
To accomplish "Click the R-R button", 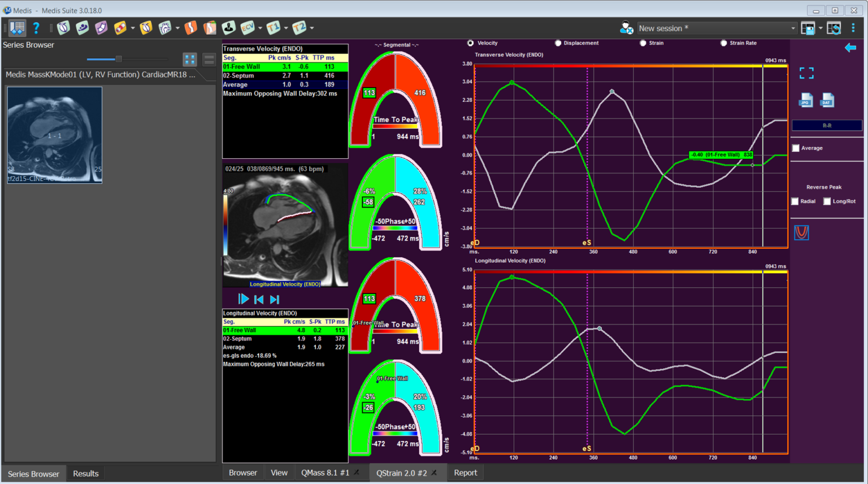I will 827,125.
